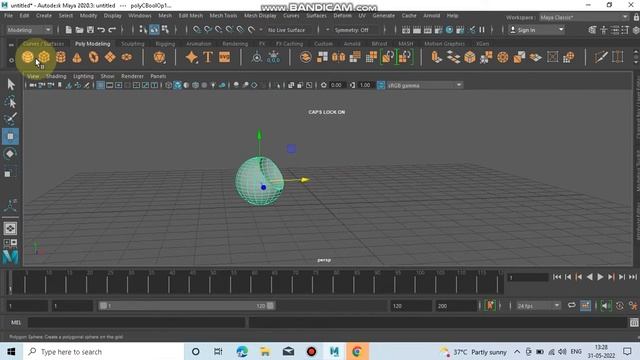
Task: Toggle playback loop mode
Action: tap(571, 306)
